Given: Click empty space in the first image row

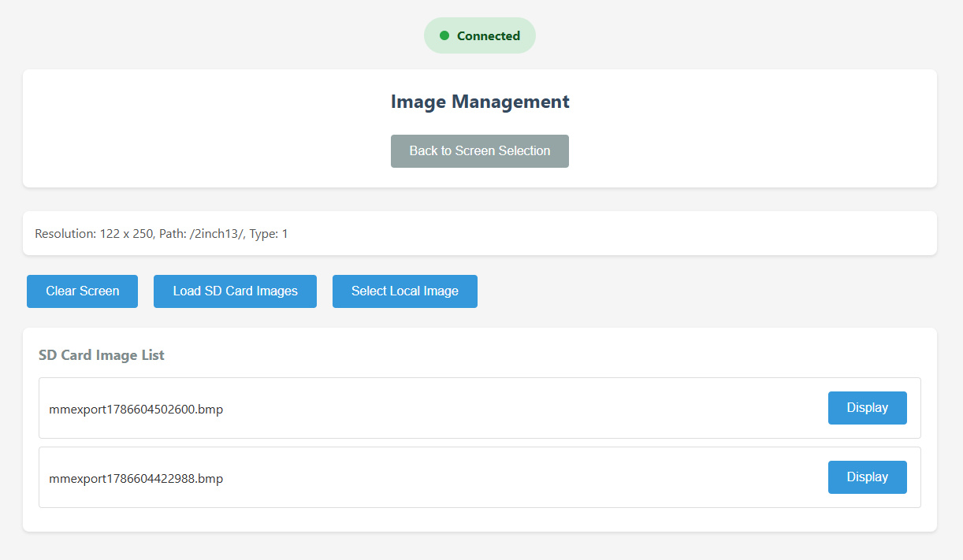Looking at the screenshot, I should pos(520,408).
